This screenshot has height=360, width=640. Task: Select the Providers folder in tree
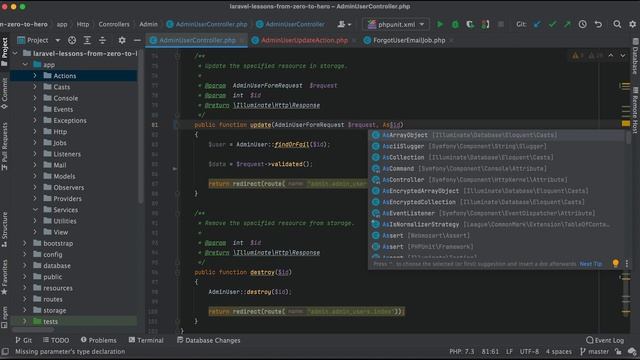pos(67,199)
